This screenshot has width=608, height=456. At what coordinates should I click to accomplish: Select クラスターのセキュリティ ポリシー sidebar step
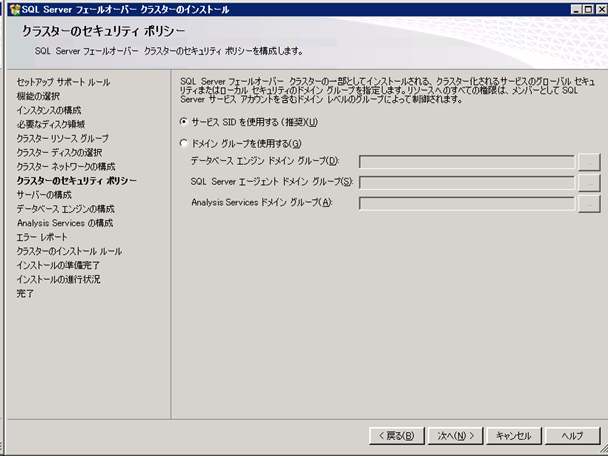[x=76, y=181]
